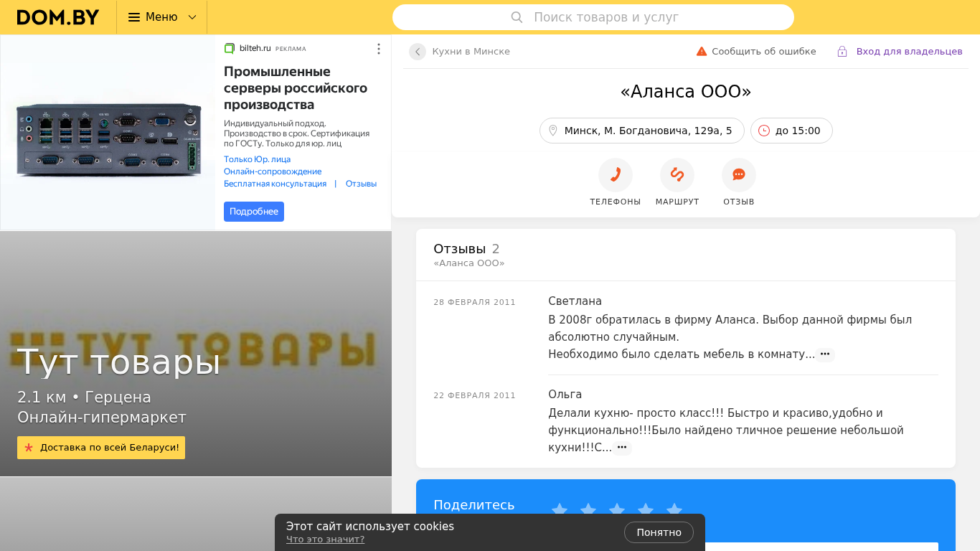980x551 pixels.
Task: Expand the Меню dropdown chevron
Action: 192,17
